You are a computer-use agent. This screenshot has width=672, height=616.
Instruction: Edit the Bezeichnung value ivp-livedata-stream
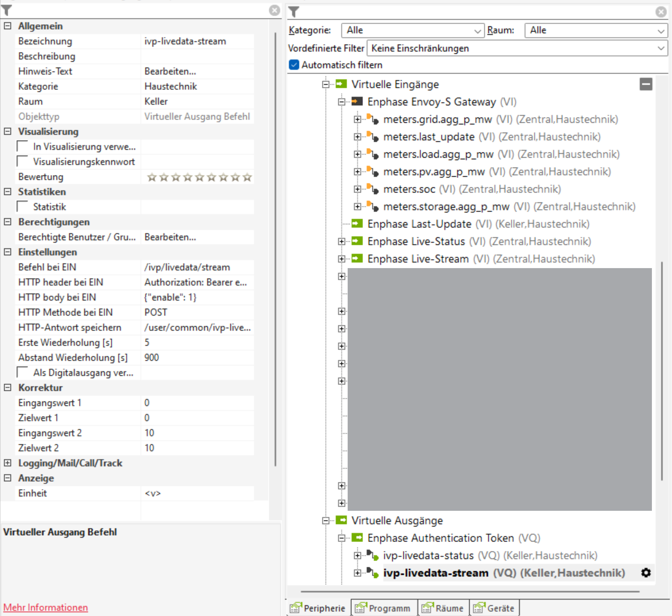point(197,41)
